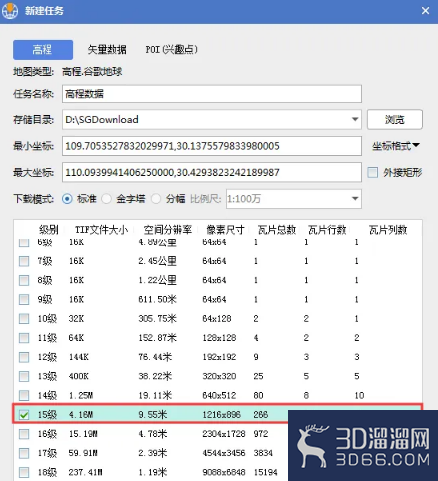Click the 级别 column header
This screenshot has height=481, width=438.
(x=49, y=230)
